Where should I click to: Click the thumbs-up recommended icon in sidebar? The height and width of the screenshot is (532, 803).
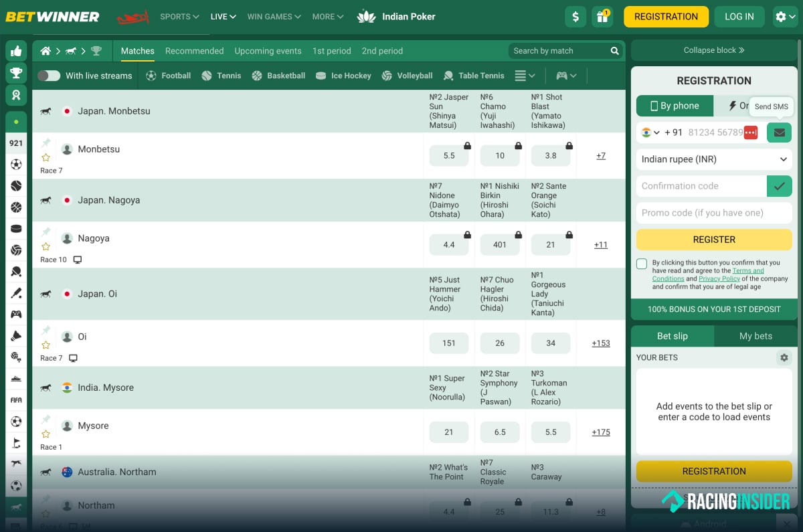point(16,51)
